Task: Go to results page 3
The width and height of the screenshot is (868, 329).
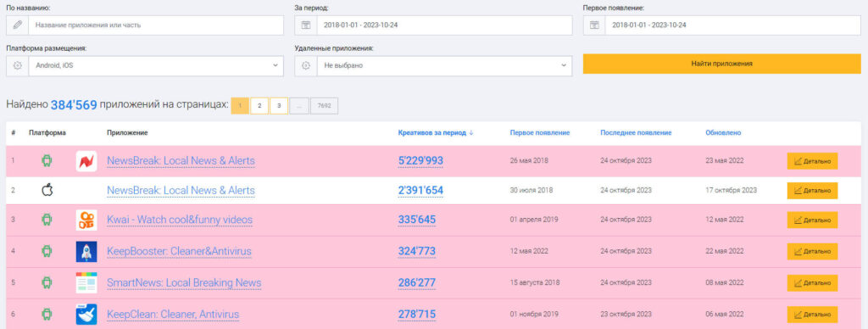Action: click(x=279, y=106)
